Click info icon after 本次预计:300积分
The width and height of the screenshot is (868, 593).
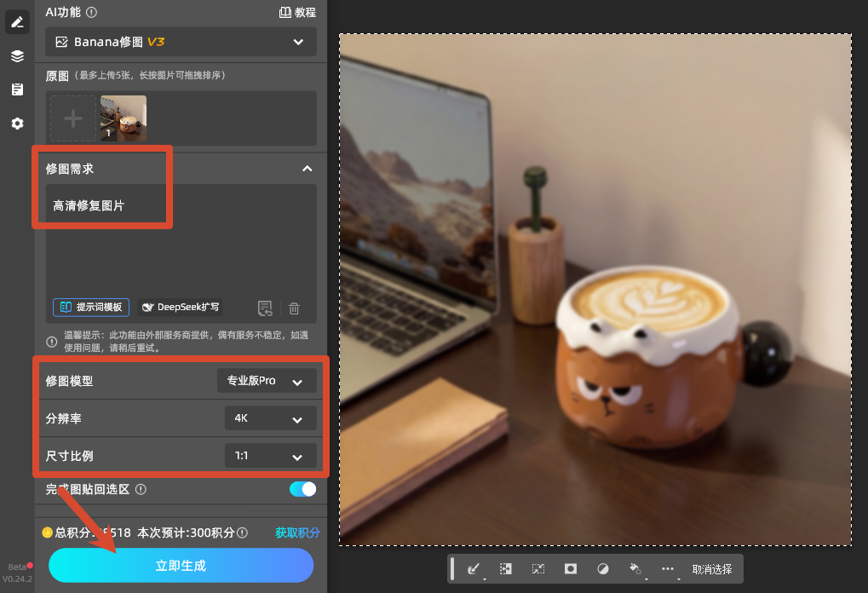[x=242, y=533]
